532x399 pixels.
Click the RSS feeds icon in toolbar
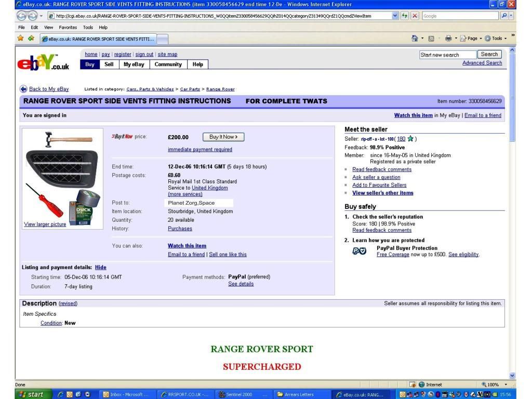click(431, 38)
